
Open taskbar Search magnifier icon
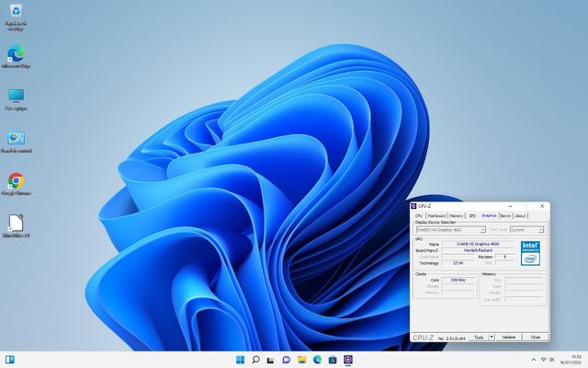(x=255, y=359)
